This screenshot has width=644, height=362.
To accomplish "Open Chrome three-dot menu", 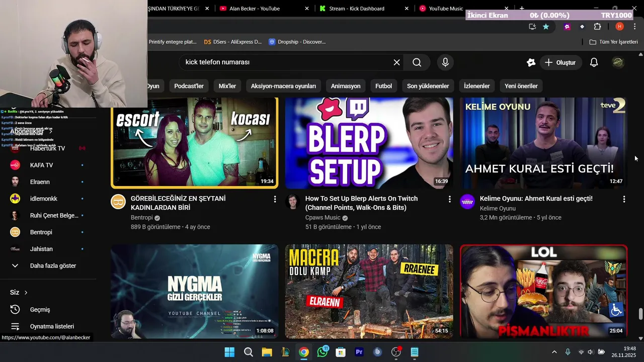I will point(635,27).
